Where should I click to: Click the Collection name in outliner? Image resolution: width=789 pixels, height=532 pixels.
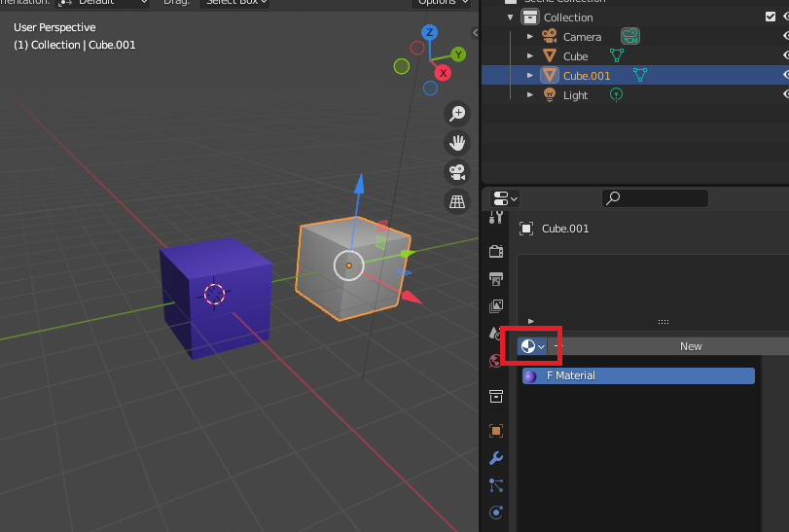pos(568,18)
